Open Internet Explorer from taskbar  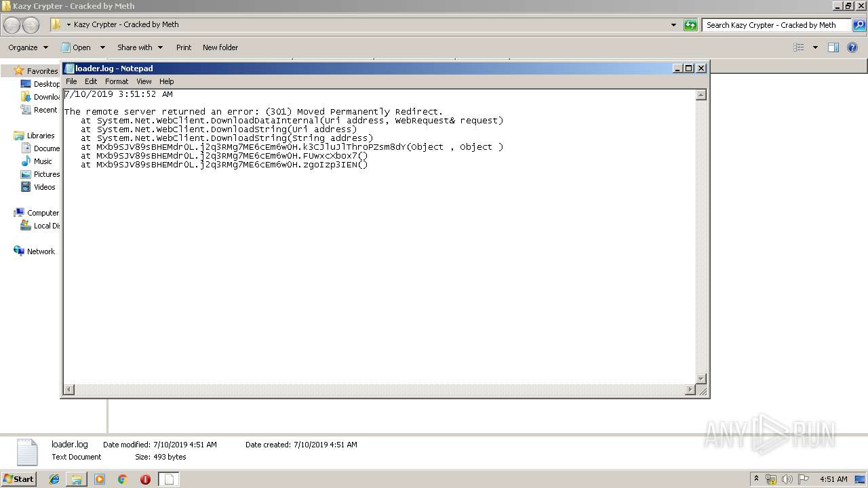tap(54, 479)
